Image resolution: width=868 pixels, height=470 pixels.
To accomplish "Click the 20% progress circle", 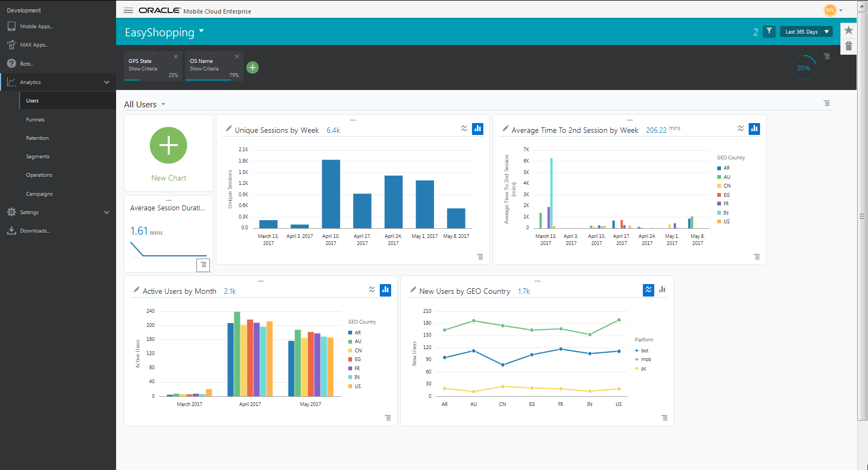I will point(803,68).
